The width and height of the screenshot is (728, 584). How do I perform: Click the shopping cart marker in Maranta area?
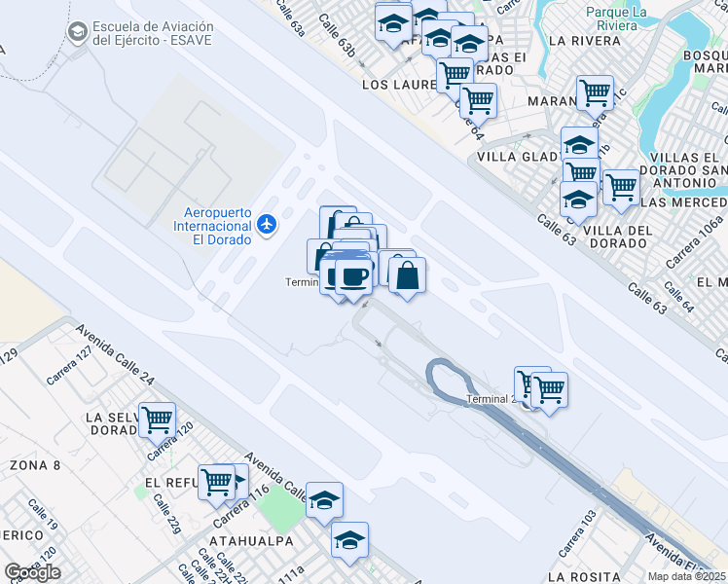(596, 93)
